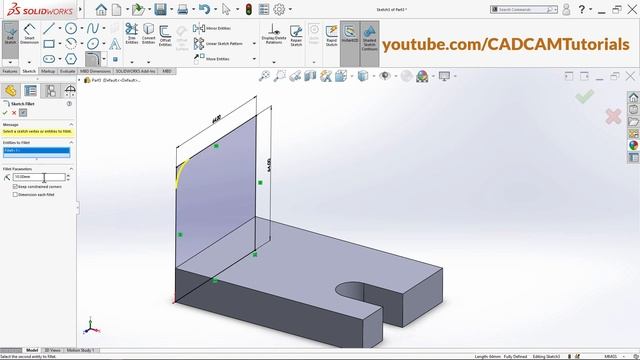Expand Move Entities dropdown

[254, 59]
